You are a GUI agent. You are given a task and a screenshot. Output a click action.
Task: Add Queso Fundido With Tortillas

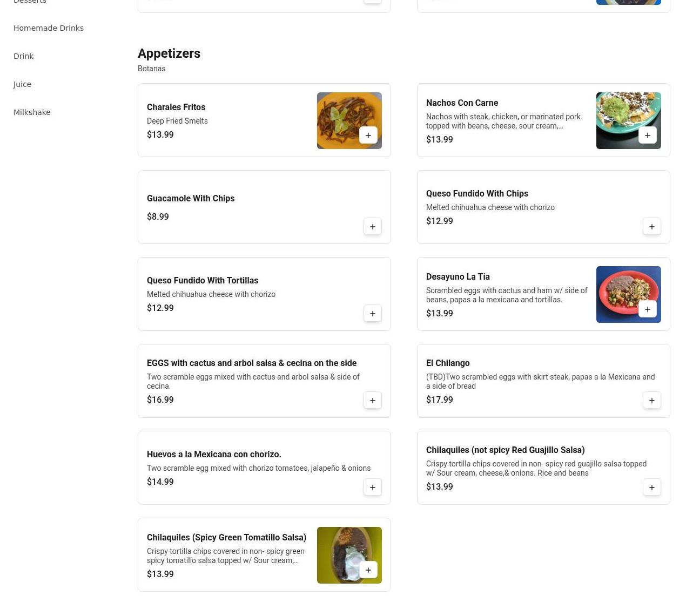click(x=373, y=314)
